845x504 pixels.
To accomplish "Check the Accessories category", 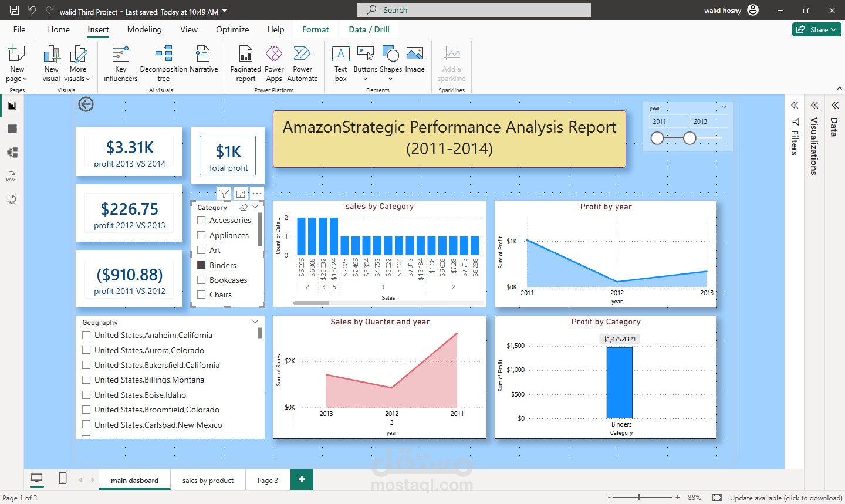I will (x=201, y=220).
